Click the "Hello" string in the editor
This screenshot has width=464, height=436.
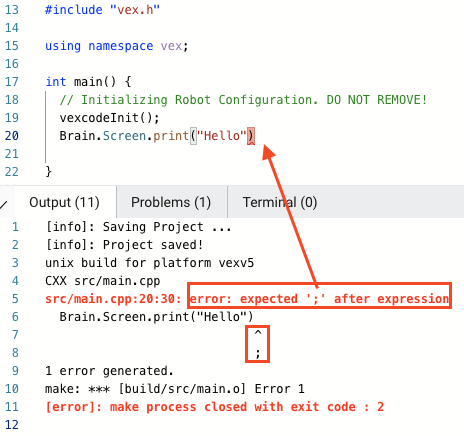pyautogui.click(x=222, y=136)
